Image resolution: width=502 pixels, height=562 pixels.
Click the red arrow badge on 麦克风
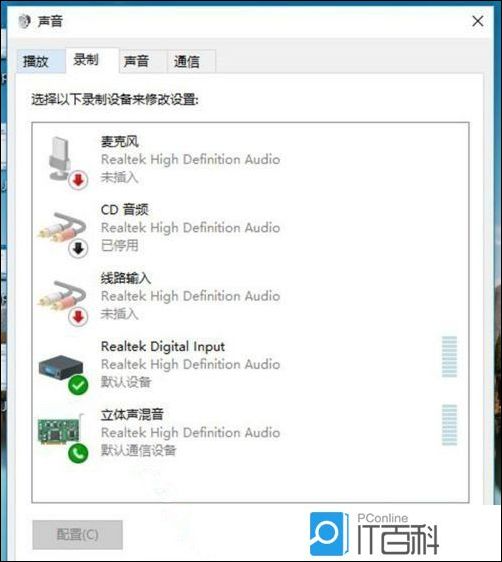click(78, 180)
